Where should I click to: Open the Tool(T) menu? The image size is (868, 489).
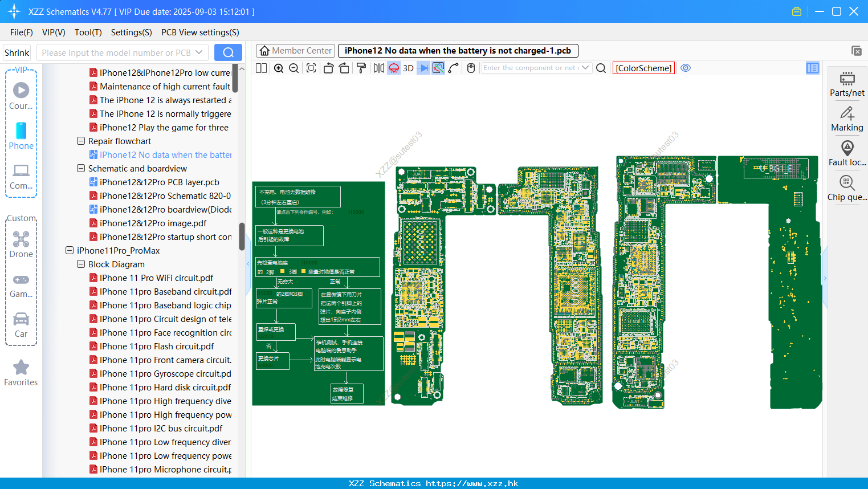tap(88, 32)
